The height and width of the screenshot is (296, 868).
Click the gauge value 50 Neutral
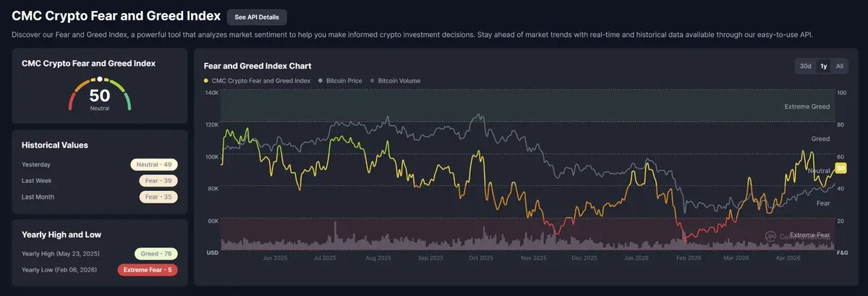[100, 98]
